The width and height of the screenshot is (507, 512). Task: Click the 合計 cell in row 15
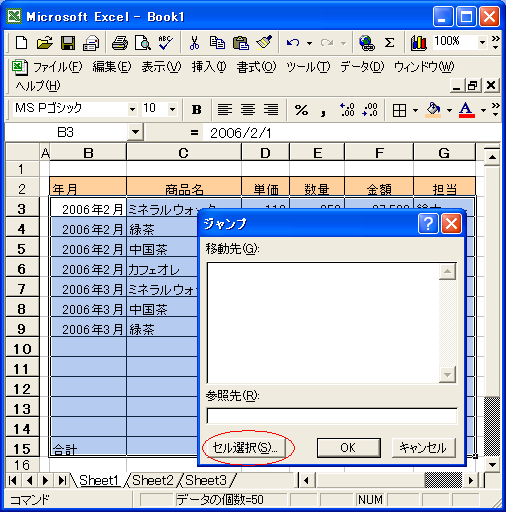click(88, 447)
